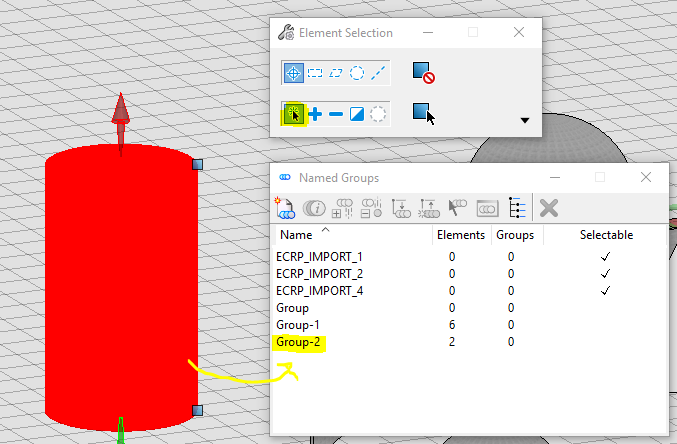Switch to Subtract selection mode
The width and height of the screenshot is (677, 444).
point(335,114)
